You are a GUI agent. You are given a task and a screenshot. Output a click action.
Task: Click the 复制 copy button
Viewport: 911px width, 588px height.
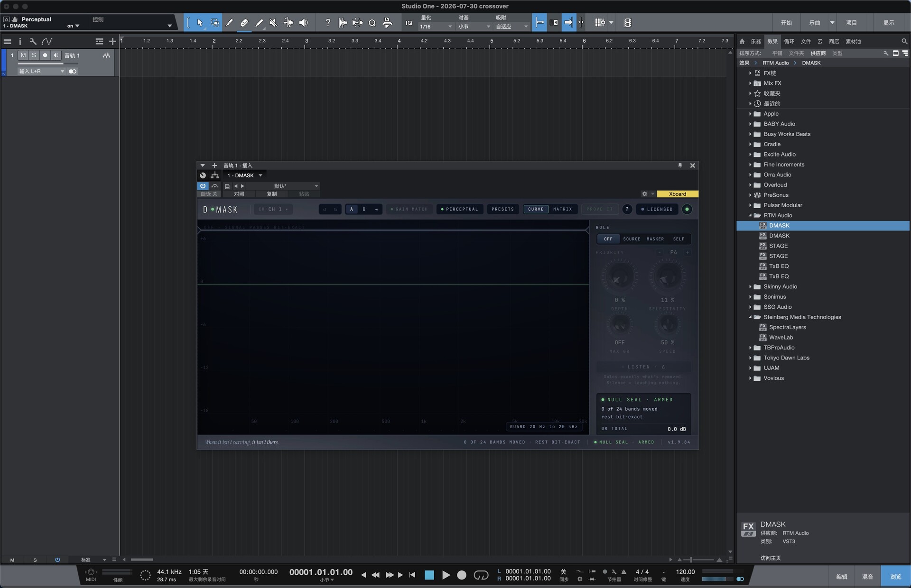coord(272,194)
